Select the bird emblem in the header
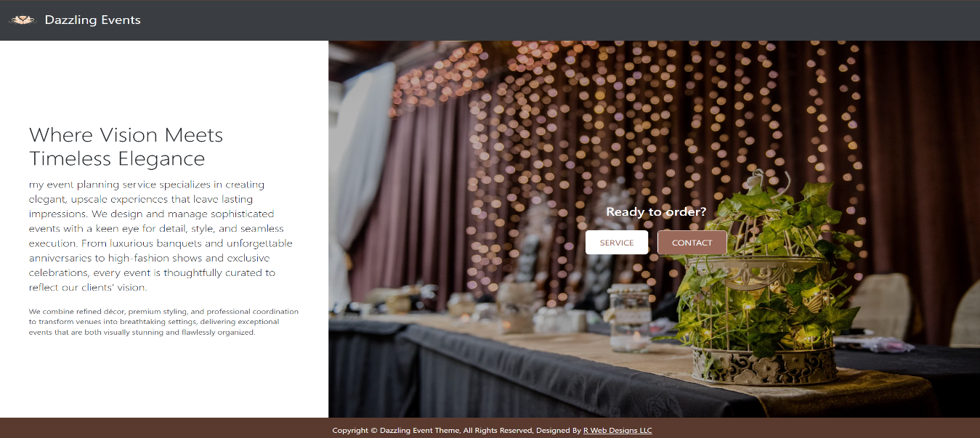980x438 pixels. tap(23, 20)
